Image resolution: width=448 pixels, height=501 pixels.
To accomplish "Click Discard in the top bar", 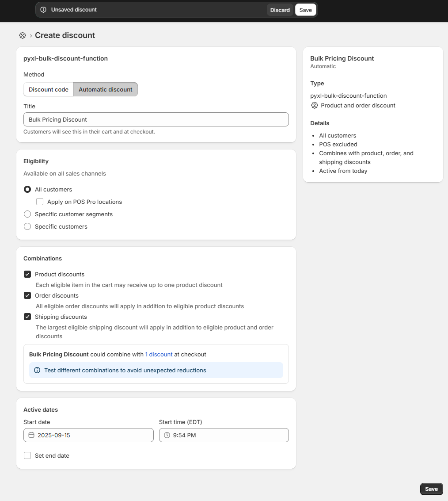I will (280, 10).
